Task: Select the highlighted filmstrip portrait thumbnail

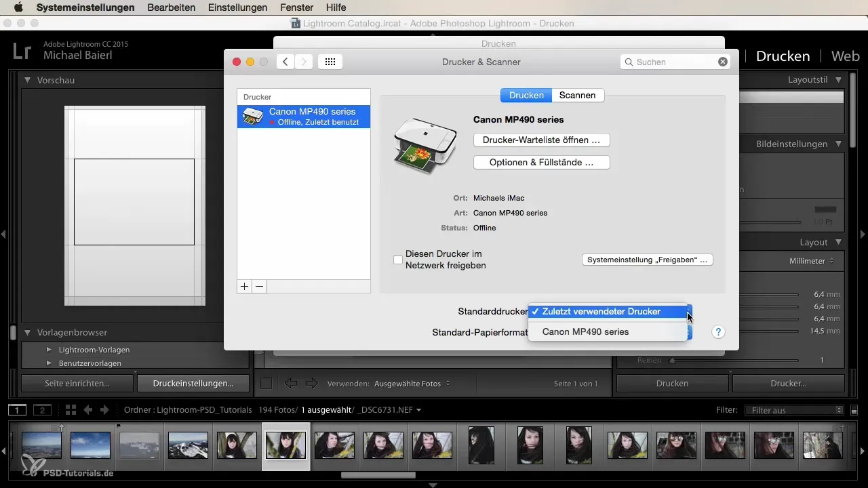Action: click(x=285, y=446)
